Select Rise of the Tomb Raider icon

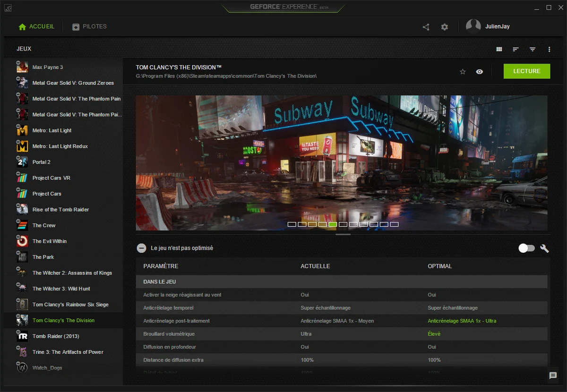click(22, 210)
